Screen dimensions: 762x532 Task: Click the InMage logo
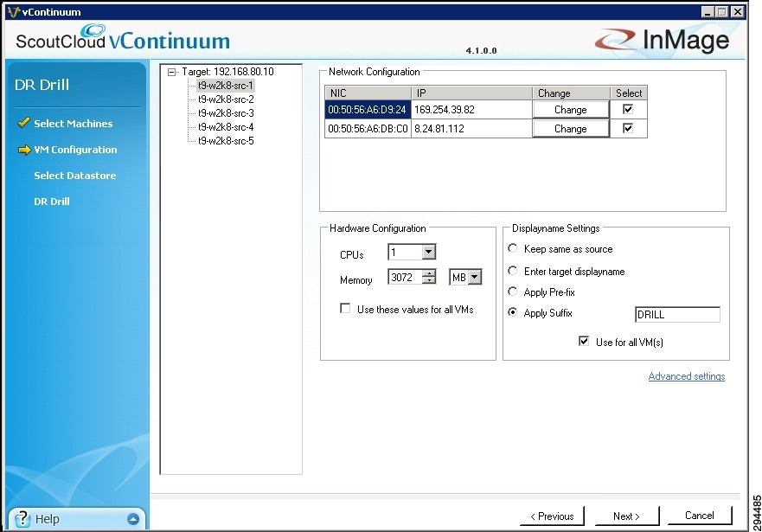click(x=662, y=40)
